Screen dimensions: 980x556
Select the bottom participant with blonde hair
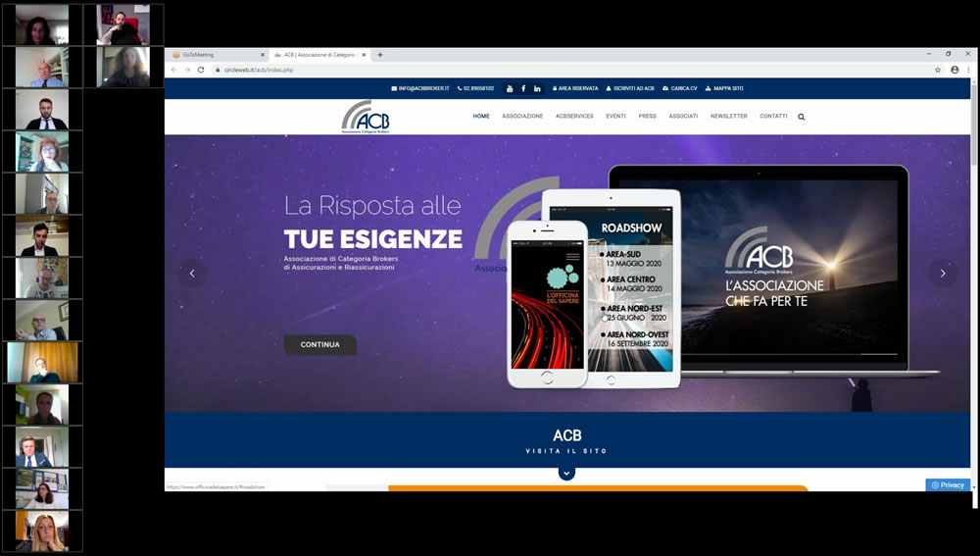pos(42,531)
